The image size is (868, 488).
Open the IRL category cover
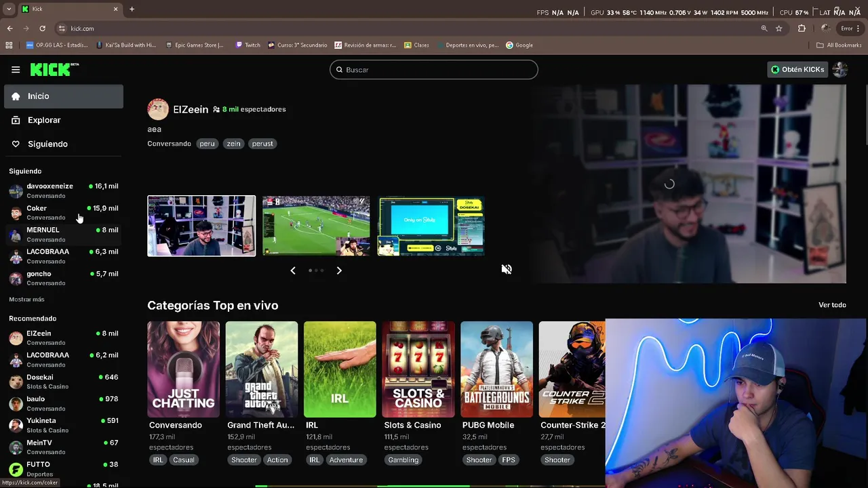tap(340, 369)
